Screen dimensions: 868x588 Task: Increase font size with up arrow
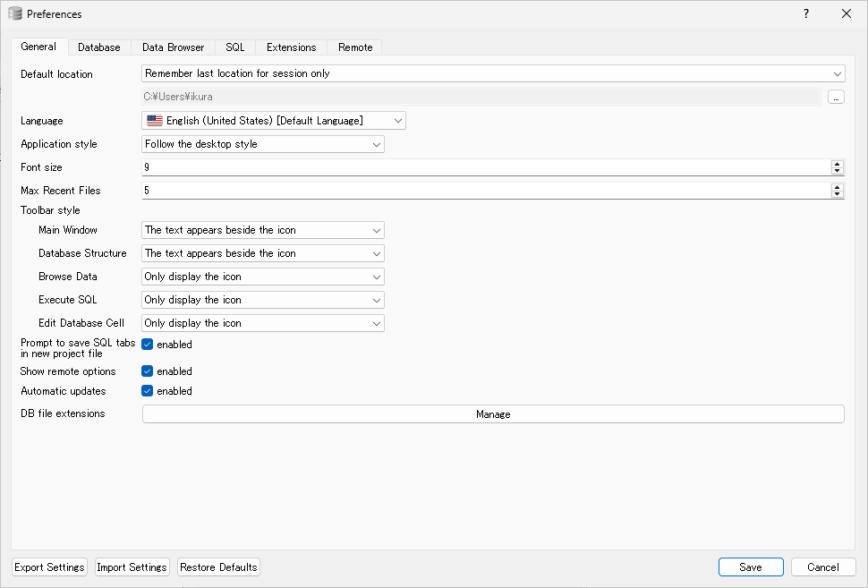[838, 164]
